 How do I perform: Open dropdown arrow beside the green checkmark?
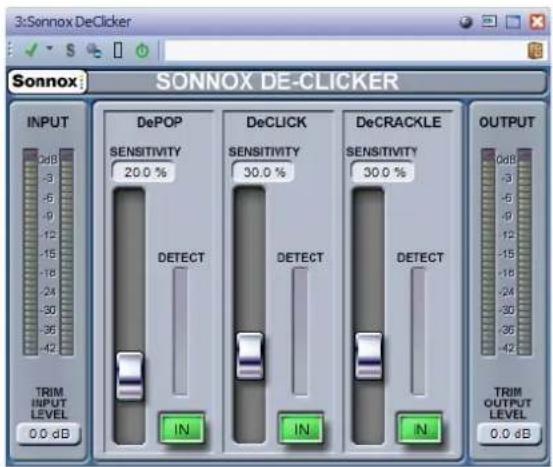(x=50, y=48)
